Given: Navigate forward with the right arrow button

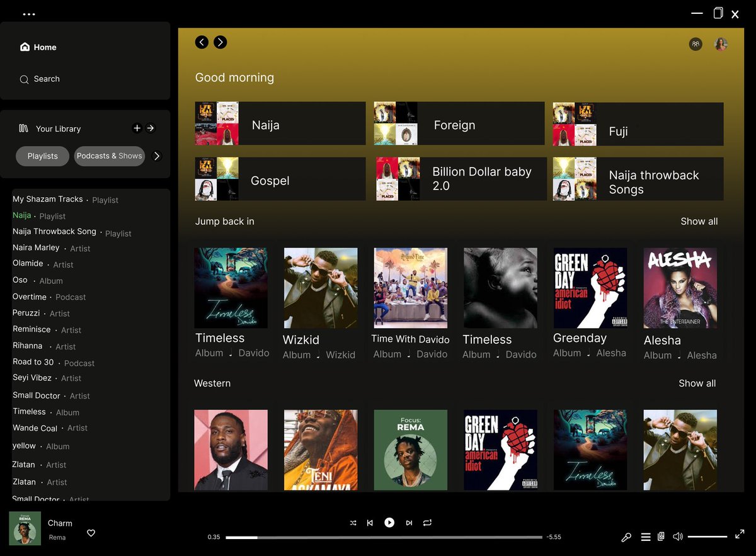Looking at the screenshot, I should [x=220, y=42].
